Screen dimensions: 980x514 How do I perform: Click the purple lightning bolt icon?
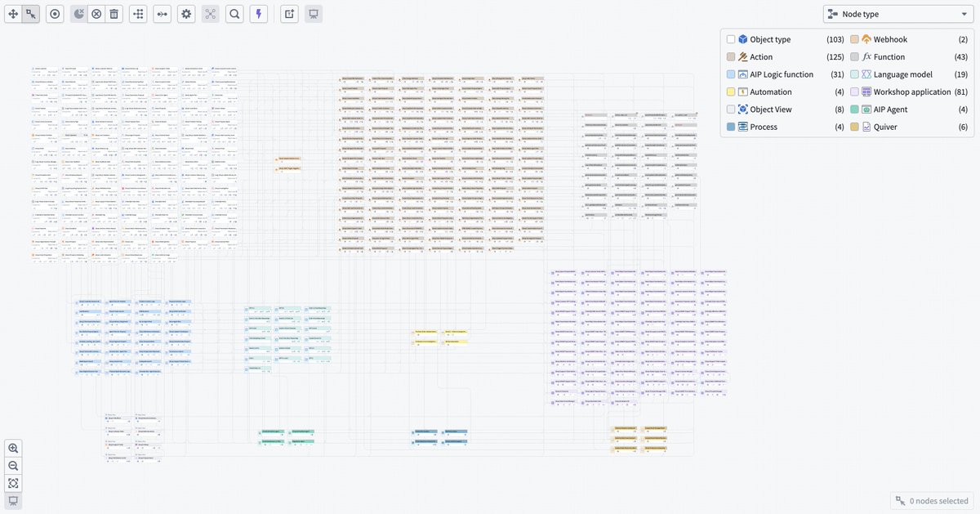click(x=259, y=14)
